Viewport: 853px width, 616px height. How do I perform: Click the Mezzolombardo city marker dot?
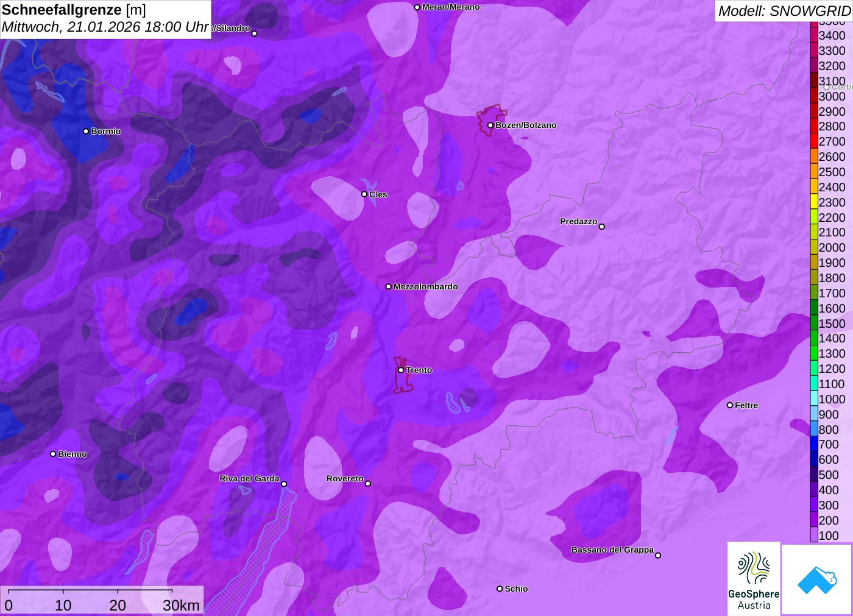coord(389,286)
